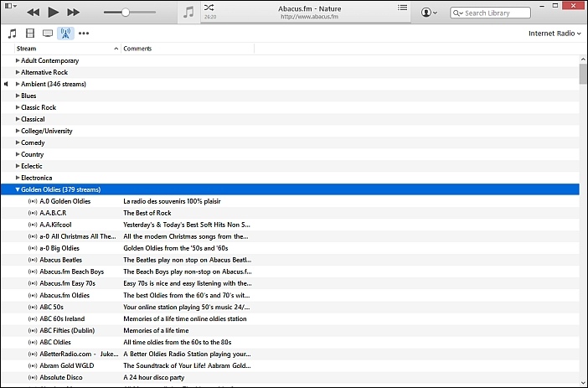Click the album art music note placeholder
588x388 pixels.
[x=188, y=13]
